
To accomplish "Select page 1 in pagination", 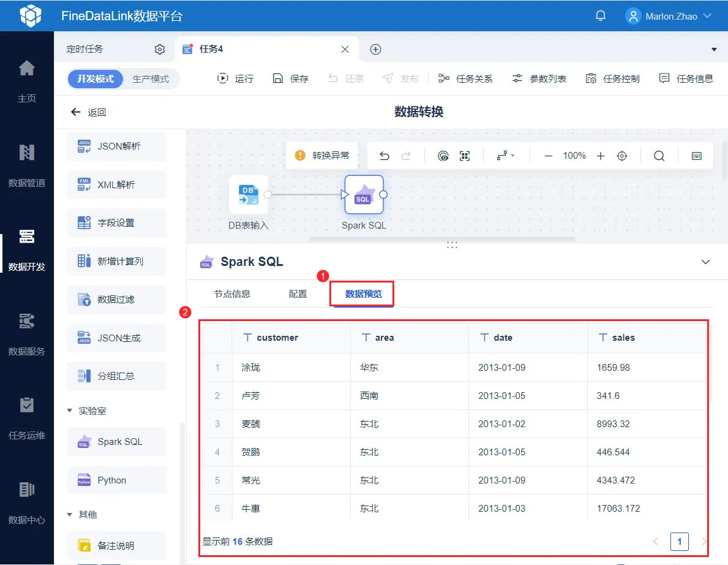I will [x=679, y=541].
